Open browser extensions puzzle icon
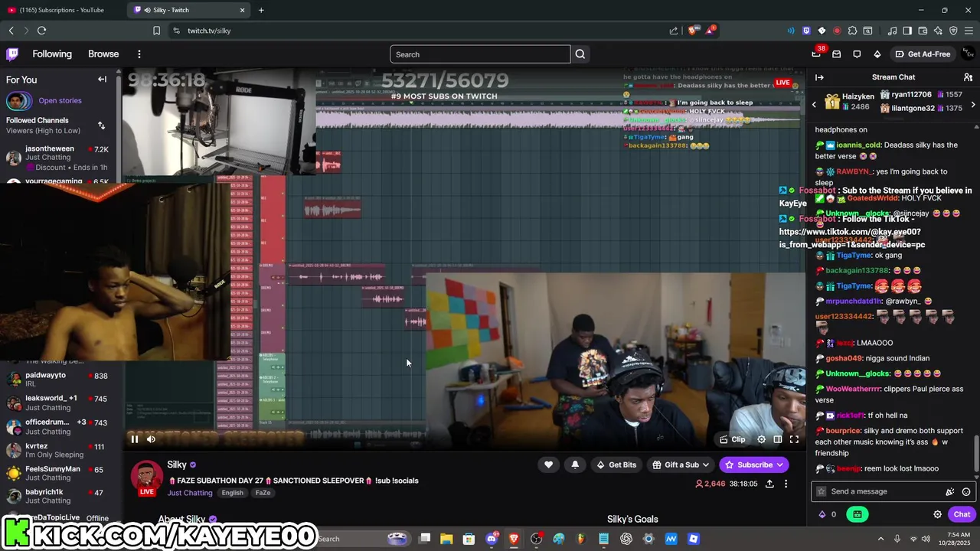This screenshot has width=980, height=551. click(x=852, y=31)
